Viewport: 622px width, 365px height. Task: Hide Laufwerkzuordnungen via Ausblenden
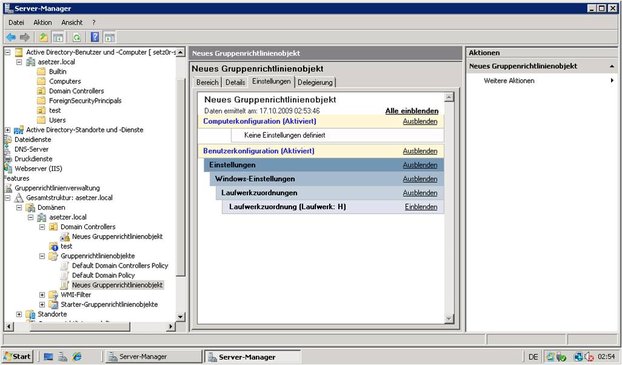pyautogui.click(x=420, y=193)
